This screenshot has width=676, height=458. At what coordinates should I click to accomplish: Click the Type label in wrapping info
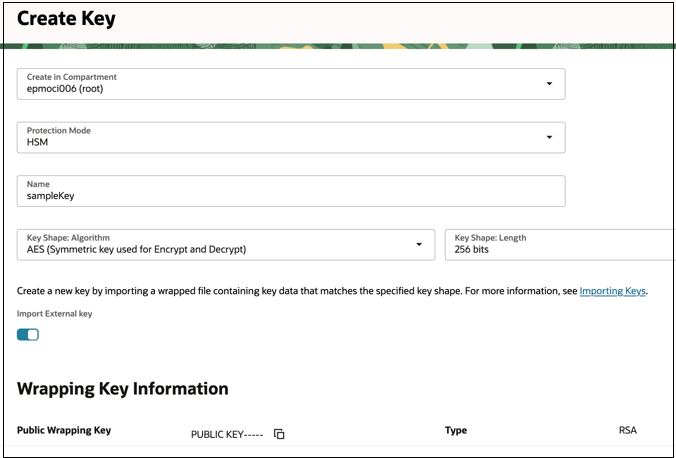(456, 430)
